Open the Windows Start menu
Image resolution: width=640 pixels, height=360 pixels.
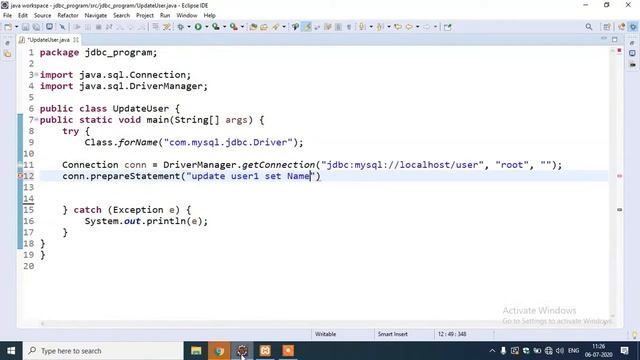[11, 351]
